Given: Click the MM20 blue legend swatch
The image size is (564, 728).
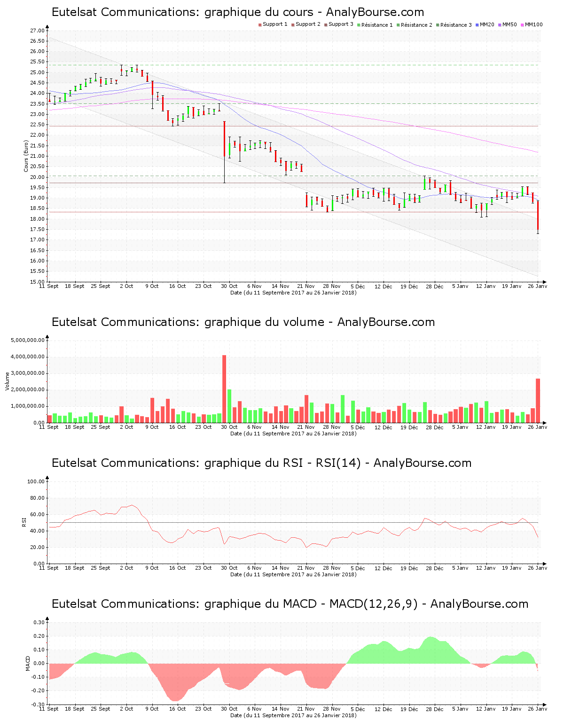Looking at the screenshot, I should [x=477, y=24].
